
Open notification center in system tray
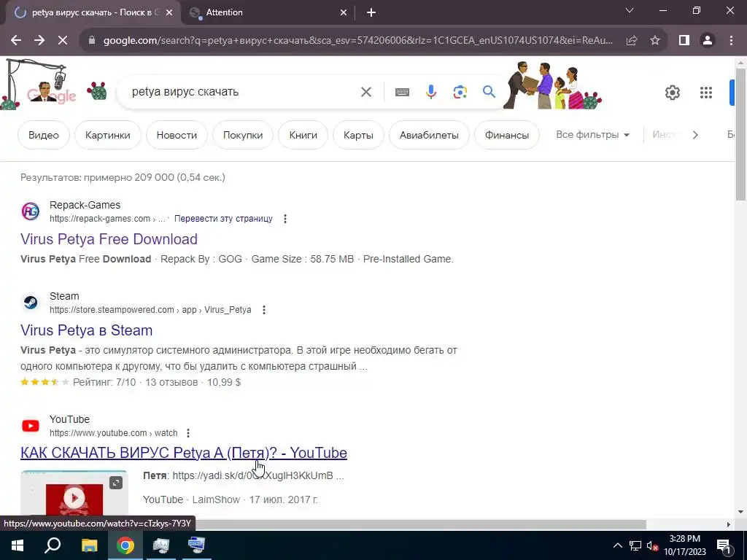[x=724, y=545]
